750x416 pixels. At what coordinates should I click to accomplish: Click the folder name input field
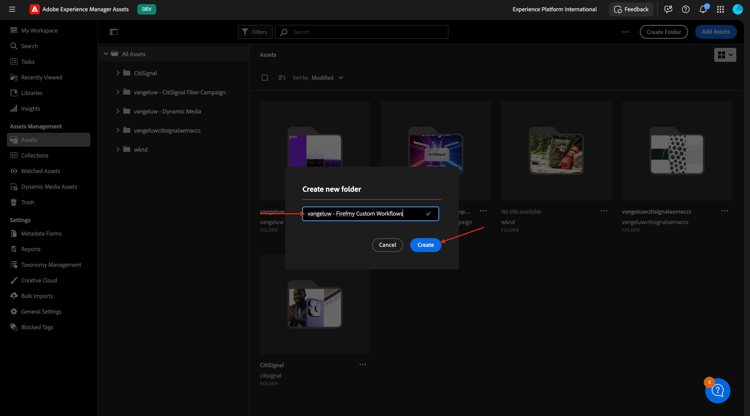(x=370, y=214)
